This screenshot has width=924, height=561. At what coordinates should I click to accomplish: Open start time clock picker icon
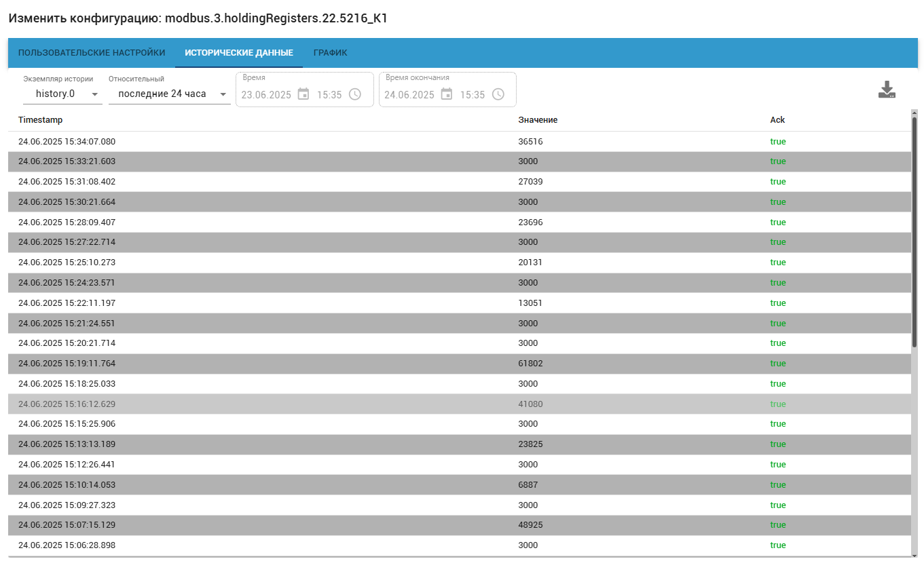[354, 94]
